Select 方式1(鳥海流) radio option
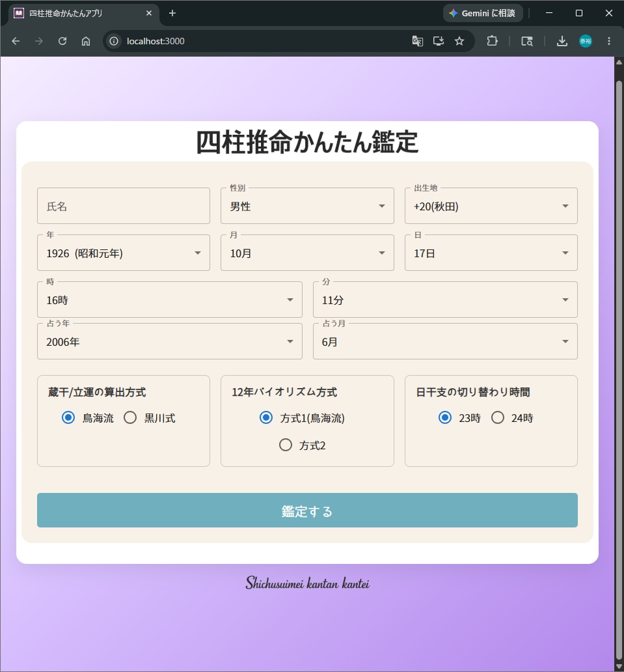This screenshot has width=624, height=672. [266, 417]
